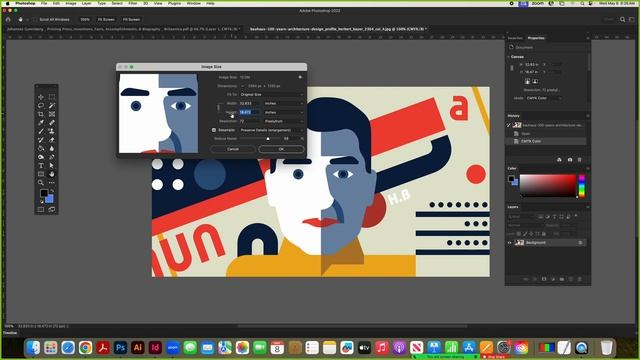This screenshot has width=640, height=360.
Task: Select CMYK Color history state
Action: pyautogui.click(x=547, y=141)
